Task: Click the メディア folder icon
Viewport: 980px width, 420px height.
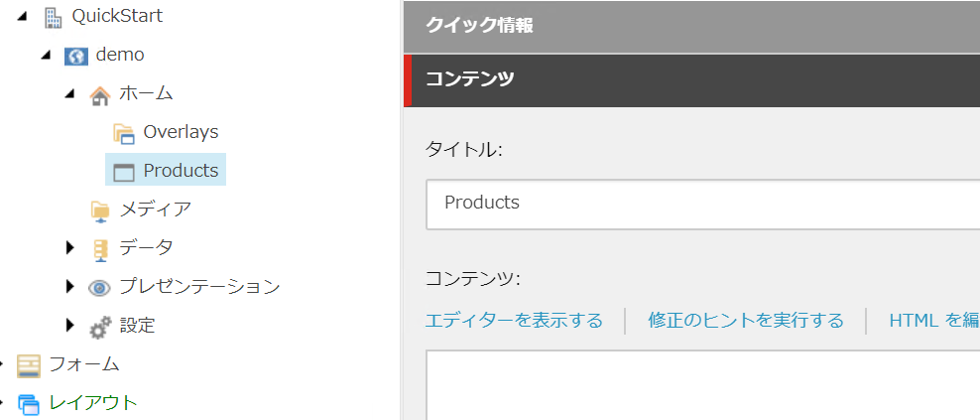Action: point(99,210)
